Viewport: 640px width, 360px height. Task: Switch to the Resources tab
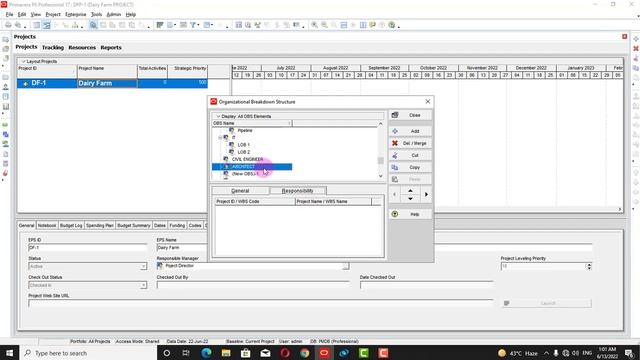(x=82, y=47)
